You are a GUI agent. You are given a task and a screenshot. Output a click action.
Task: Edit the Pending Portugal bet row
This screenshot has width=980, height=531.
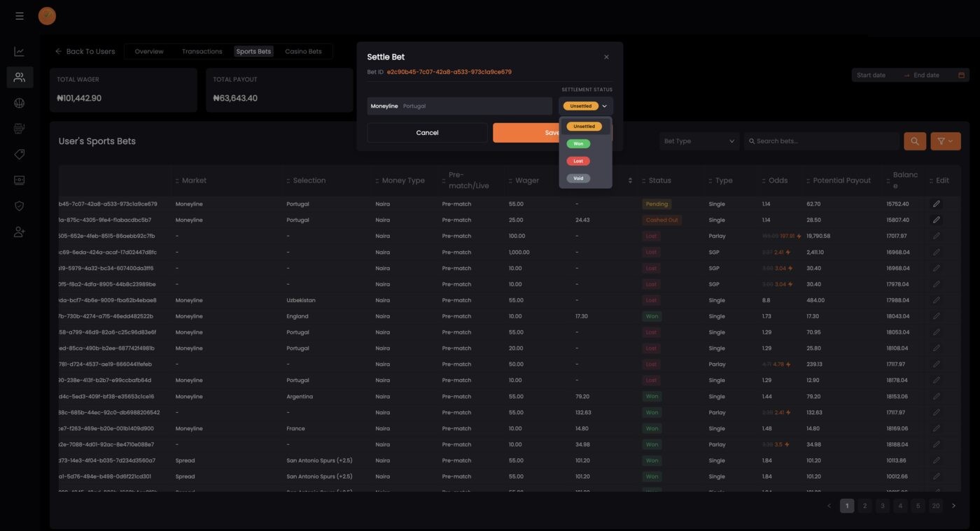[x=936, y=204]
